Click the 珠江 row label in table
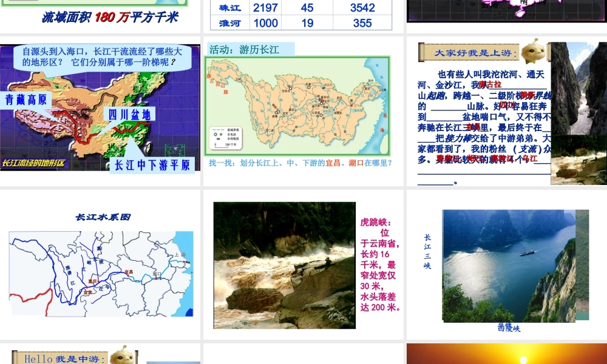The image size is (607, 364). click(x=230, y=8)
